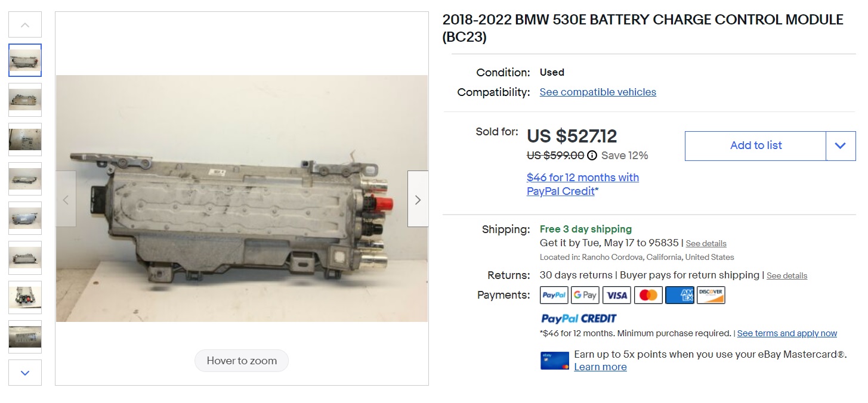The height and width of the screenshot is (403, 868).
Task: Click the American Express icon
Action: pos(679,295)
